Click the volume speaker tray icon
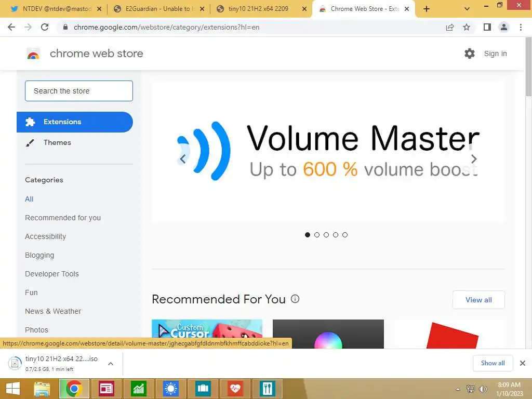 [483, 389]
